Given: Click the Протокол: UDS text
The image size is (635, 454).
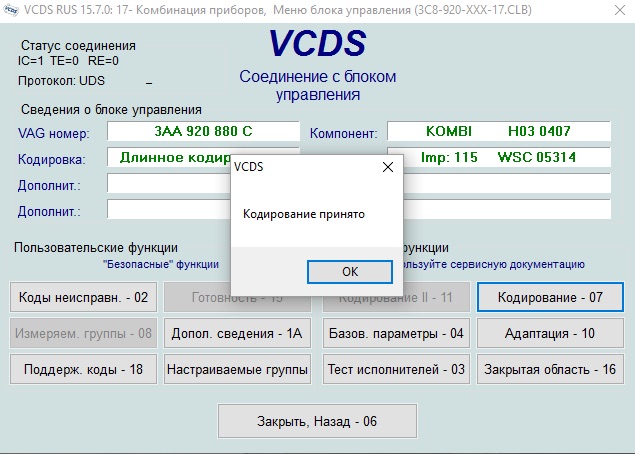Looking at the screenshot, I should (x=61, y=81).
